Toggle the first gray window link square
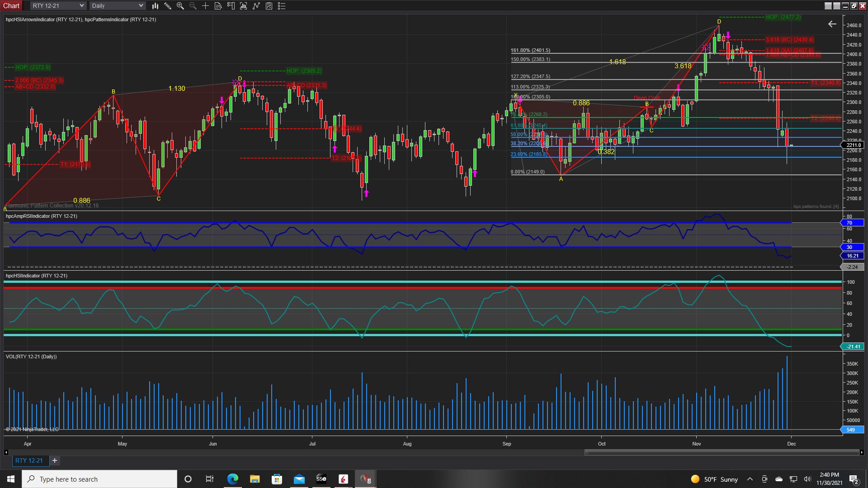 828,6
